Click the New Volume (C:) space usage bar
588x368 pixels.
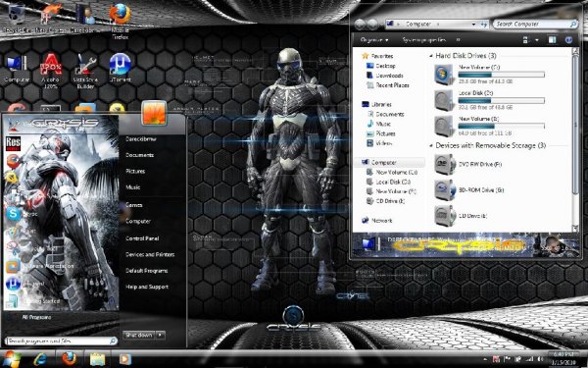click(x=502, y=75)
